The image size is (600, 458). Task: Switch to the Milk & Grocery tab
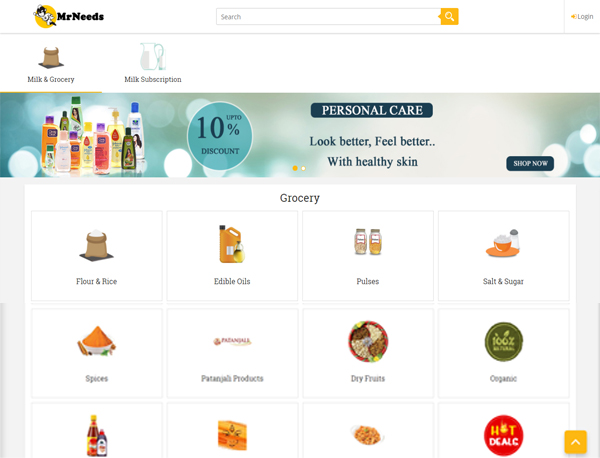coord(51,63)
